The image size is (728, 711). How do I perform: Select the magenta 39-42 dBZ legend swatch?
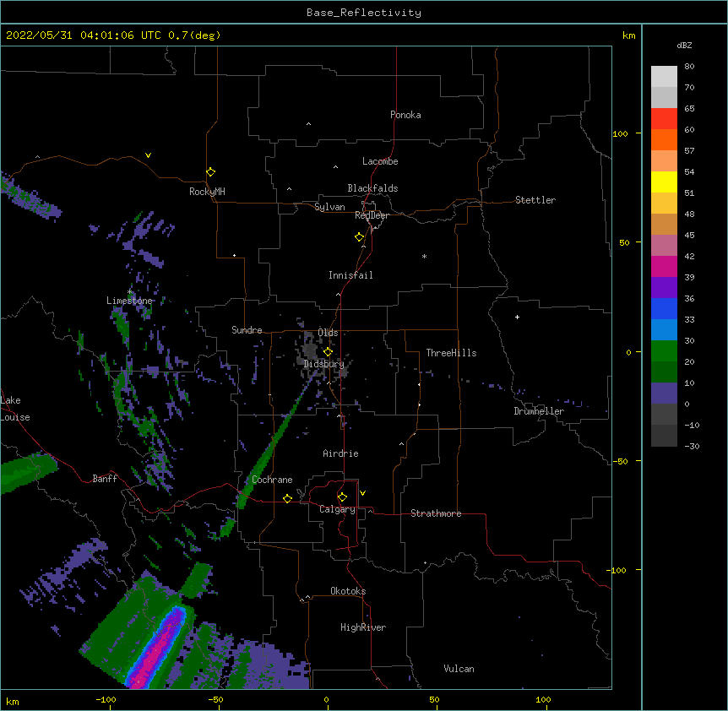[664, 266]
